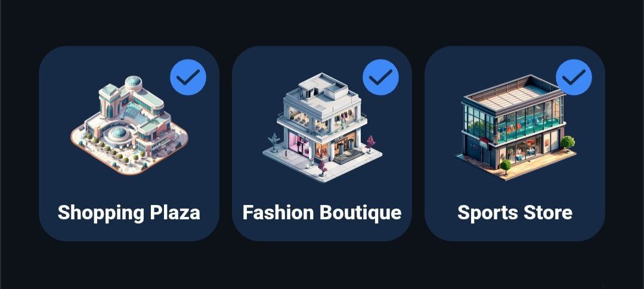Select the Sports Store text label
Screen dimensions: 644x289
coord(515,213)
